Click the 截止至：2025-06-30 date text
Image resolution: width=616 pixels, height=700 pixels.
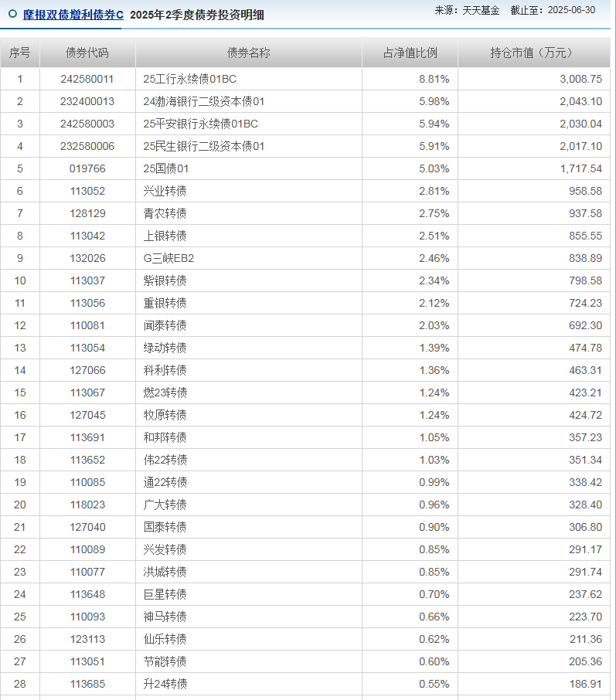point(553,10)
